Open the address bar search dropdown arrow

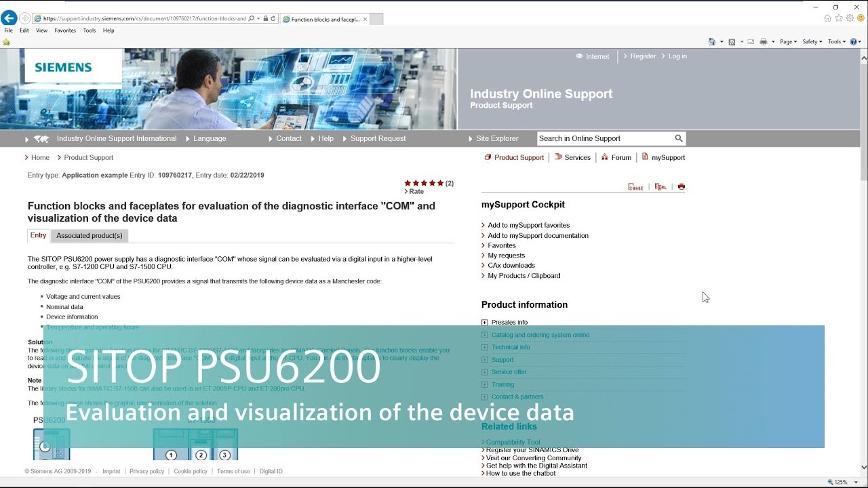(x=258, y=19)
